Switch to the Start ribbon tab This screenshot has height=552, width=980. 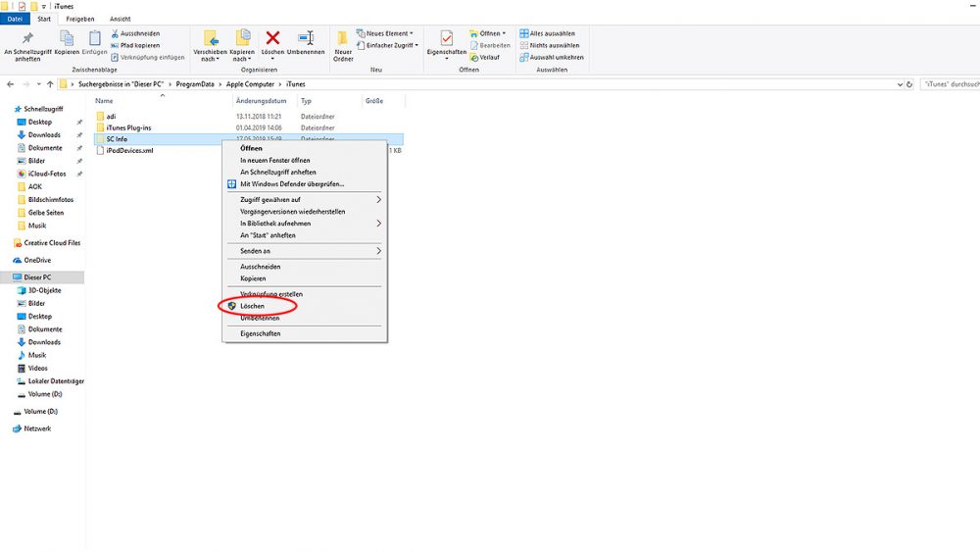pos(44,19)
